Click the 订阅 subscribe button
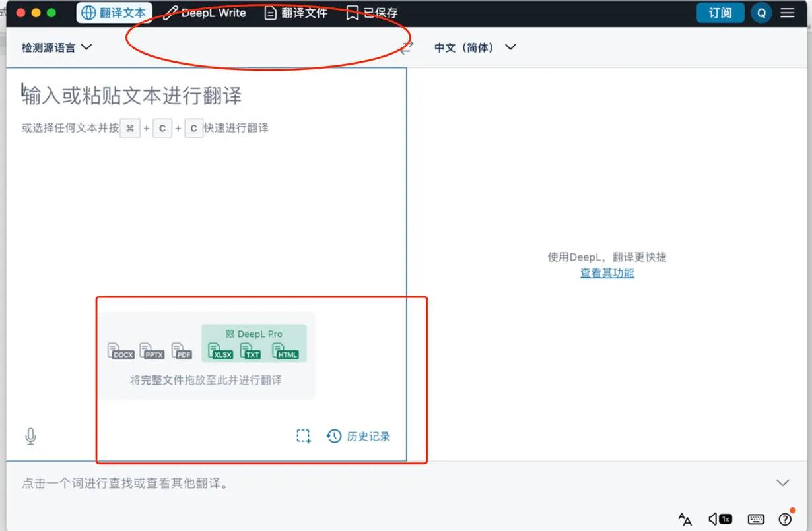Viewport: 812px width, 531px height. 720,13
